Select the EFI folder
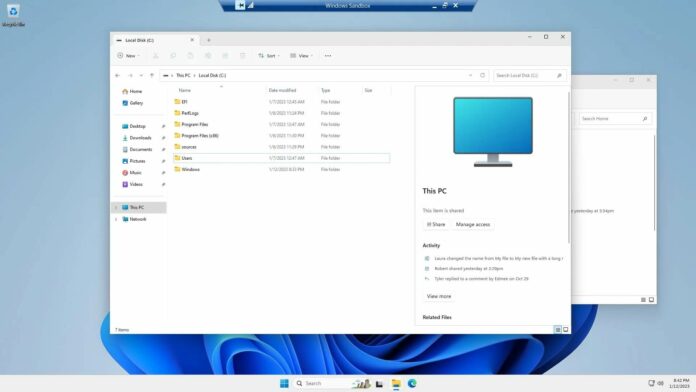Viewport: 696px width, 392px height. [x=281, y=102]
